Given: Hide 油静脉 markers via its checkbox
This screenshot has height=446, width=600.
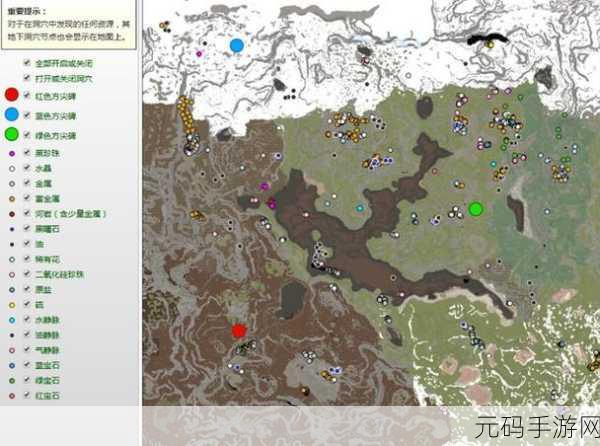Looking at the screenshot, I should (x=27, y=334).
